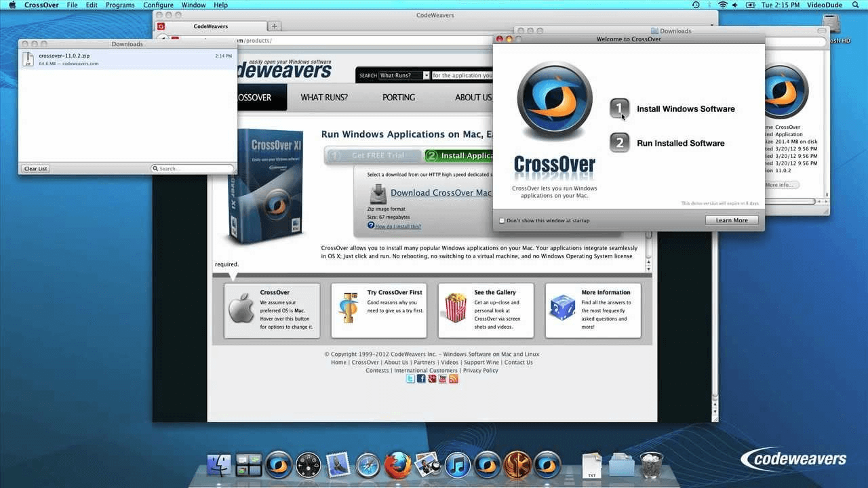868x488 pixels.
Task: Open the Spaces icon in the dock
Action: (249, 466)
